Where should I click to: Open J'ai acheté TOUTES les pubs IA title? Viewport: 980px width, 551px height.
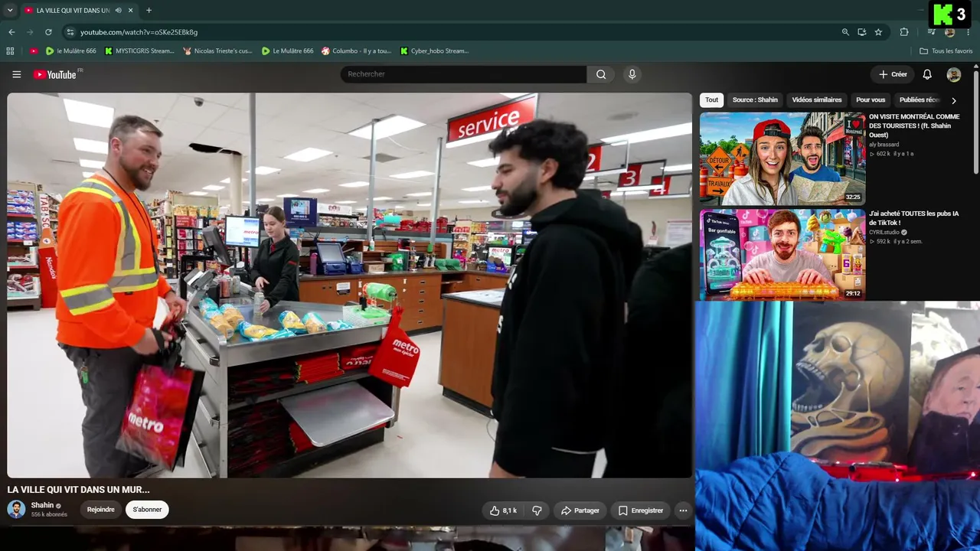pos(913,218)
